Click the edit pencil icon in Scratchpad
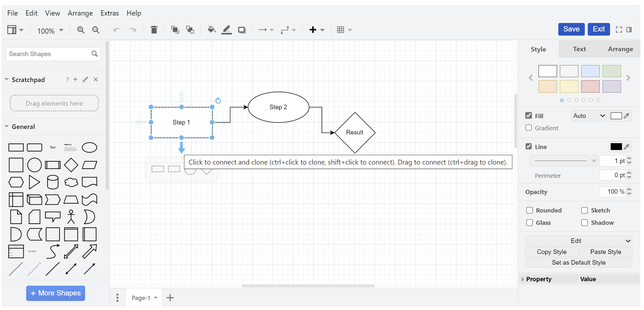644x310 pixels. pos(85,80)
